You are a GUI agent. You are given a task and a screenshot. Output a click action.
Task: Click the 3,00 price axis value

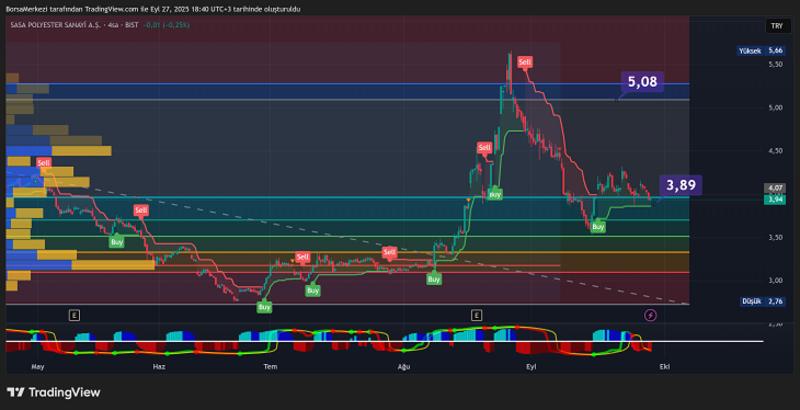[x=775, y=280]
